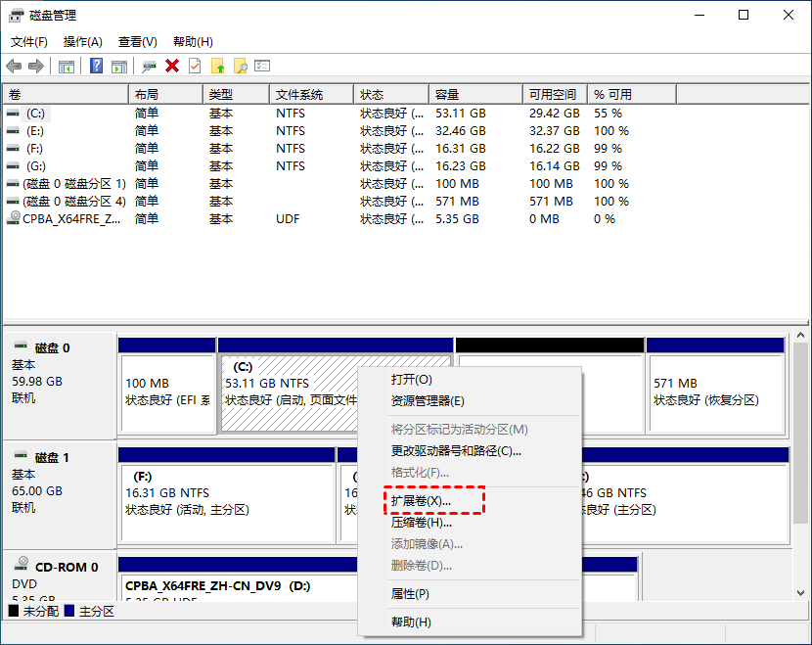The width and height of the screenshot is (812, 645).
Task: Open the 操作(A) menu
Action: pos(82,42)
